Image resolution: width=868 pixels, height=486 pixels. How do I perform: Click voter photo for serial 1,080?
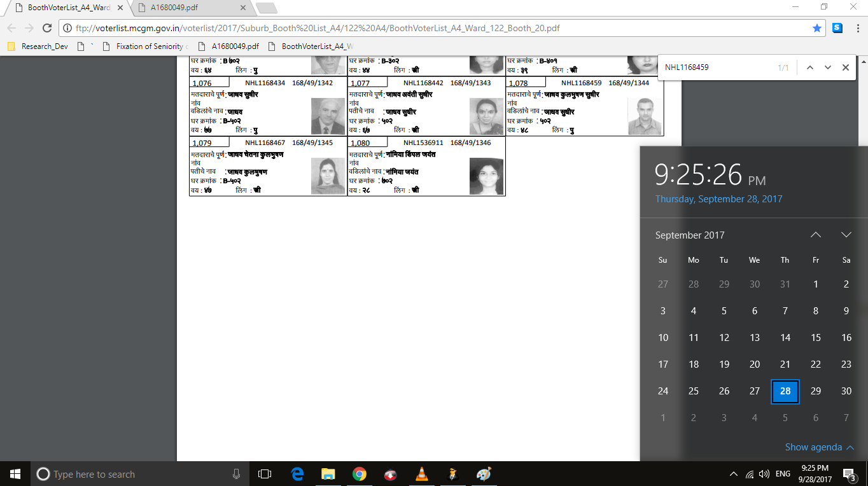click(486, 176)
